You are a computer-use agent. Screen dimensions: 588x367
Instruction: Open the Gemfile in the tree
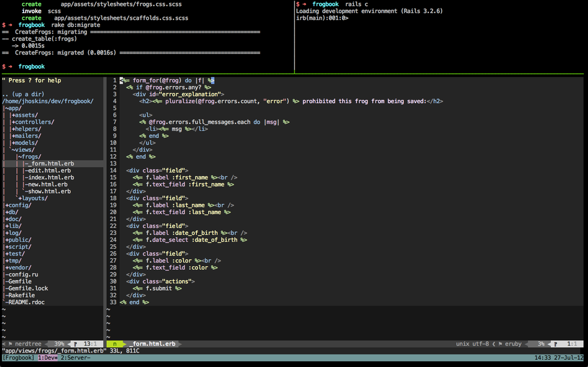pyautogui.click(x=19, y=281)
